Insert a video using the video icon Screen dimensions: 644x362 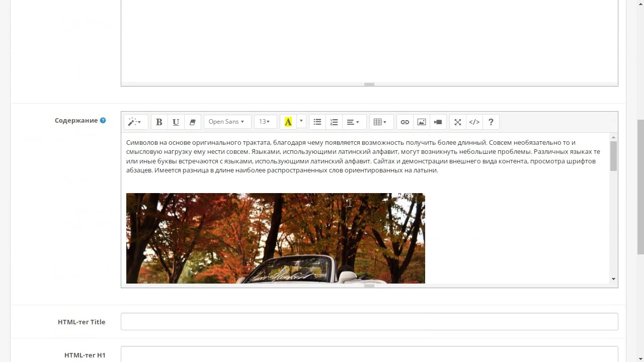coord(438,122)
